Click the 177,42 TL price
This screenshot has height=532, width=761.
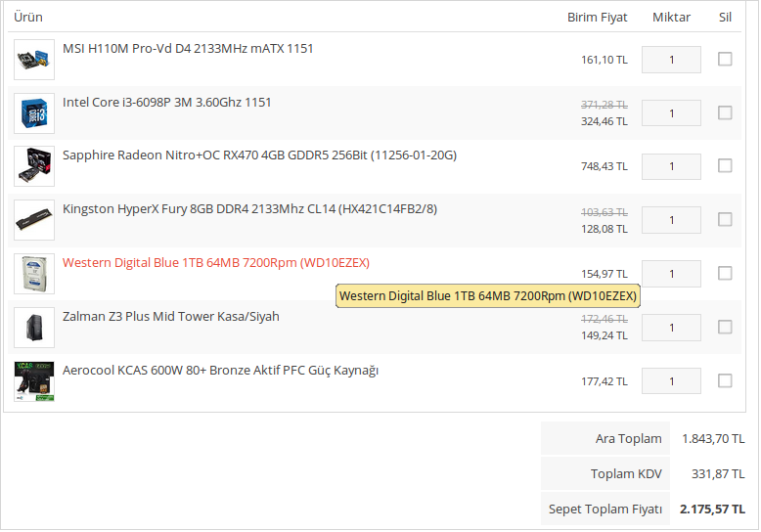(x=604, y=381)
